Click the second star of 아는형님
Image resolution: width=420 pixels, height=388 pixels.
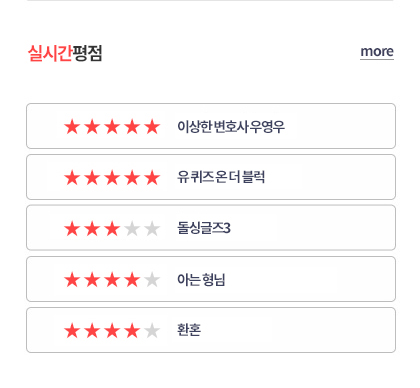(92, 280)
